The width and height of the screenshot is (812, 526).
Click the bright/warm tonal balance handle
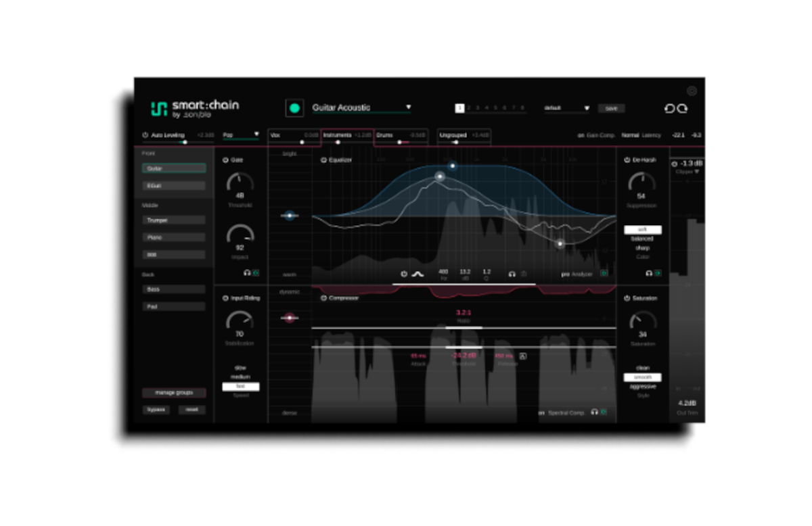point(290,216)
